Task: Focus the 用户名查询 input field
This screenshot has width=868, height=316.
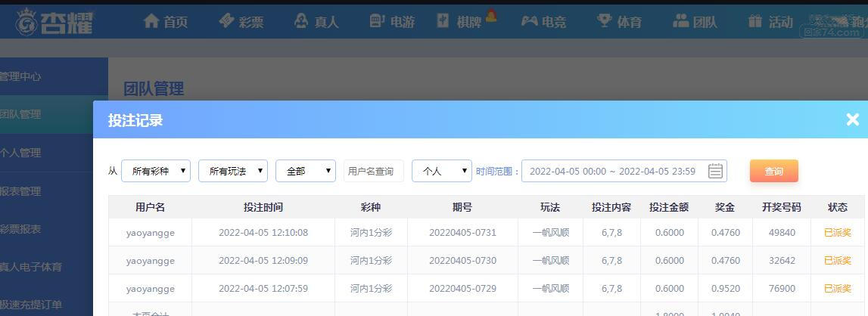Action: coord(374,171)
